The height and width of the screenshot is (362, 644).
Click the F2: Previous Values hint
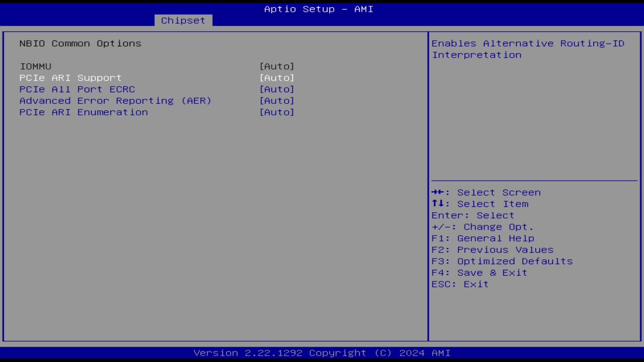click(x=493, y=250)
